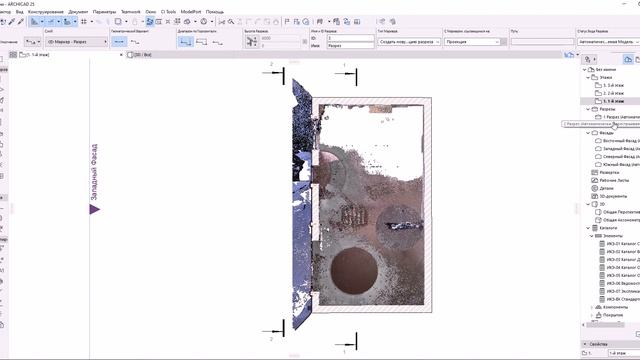Open the Teamwork menu
Screen dimensions: 640x360
coord(130,12)
